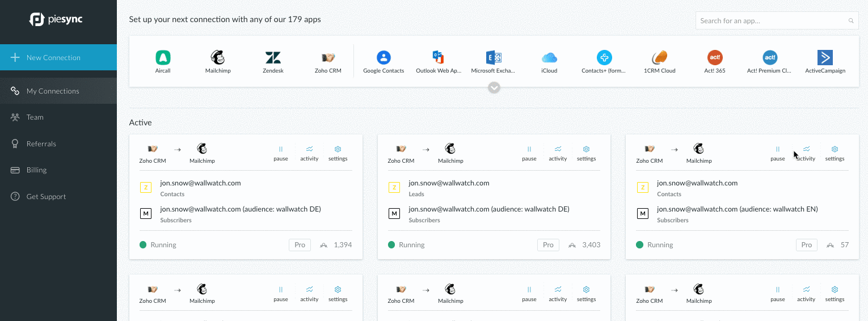Click the 'Set up your next connection' heading
The height and width of the screenshot is (321, 868).
(x=225, y=19)
